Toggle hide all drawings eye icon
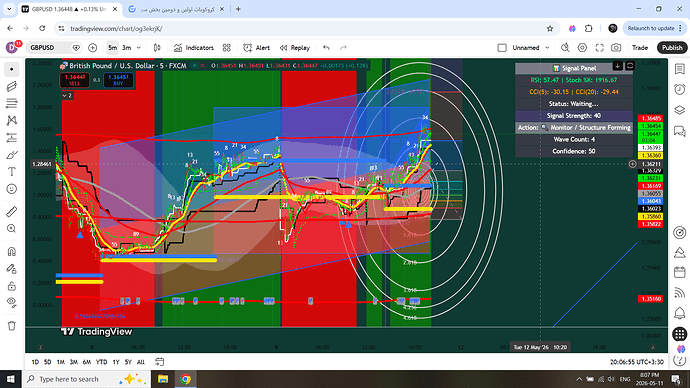This screenshot has width=690, height=388. pos(12,303)
